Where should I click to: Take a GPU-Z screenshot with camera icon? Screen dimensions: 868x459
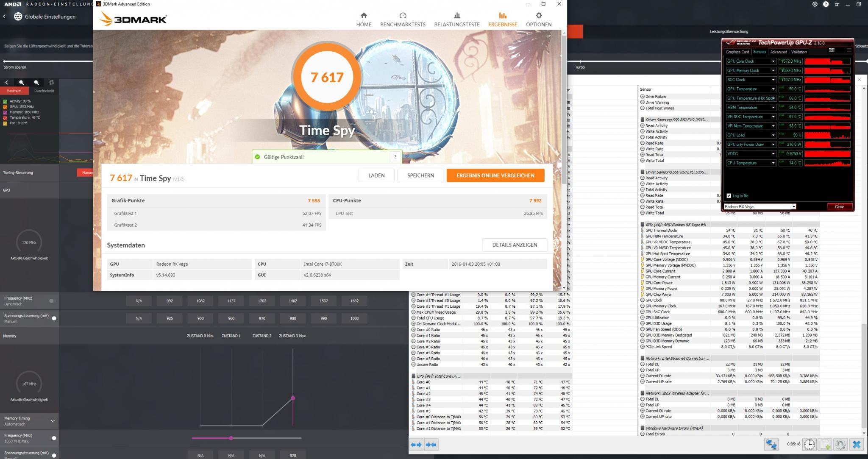[832, 50]
